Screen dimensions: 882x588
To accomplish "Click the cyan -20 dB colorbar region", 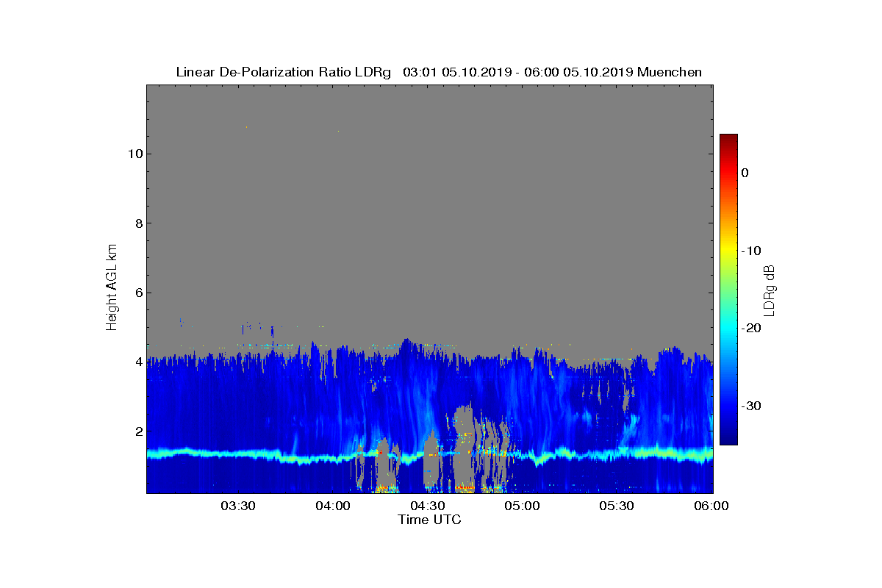I will pyautogui.click(x=728, y=328).
